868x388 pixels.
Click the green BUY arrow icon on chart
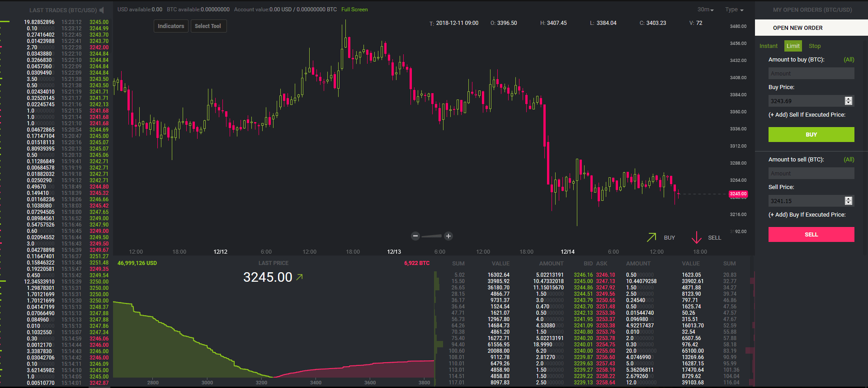(x=651, y=237)
